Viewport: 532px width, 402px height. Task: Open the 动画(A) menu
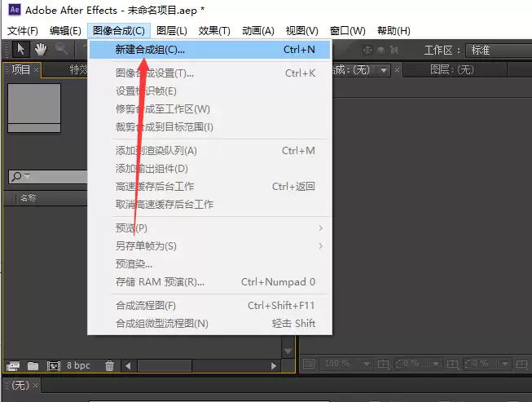258,31
